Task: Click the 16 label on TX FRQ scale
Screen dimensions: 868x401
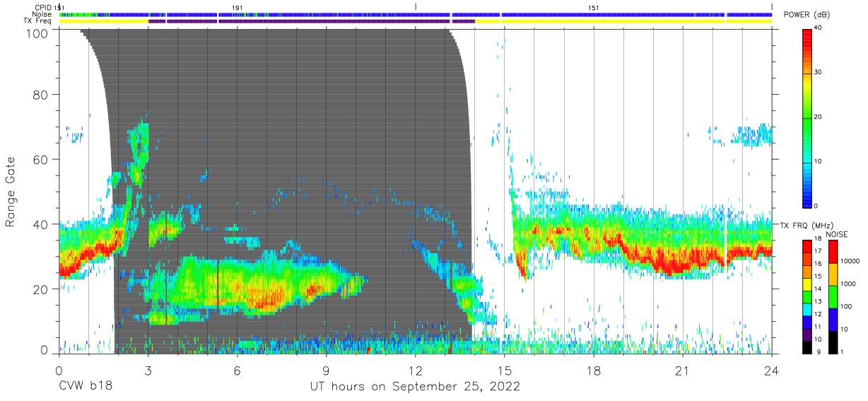Action: (x=819, y=263)
